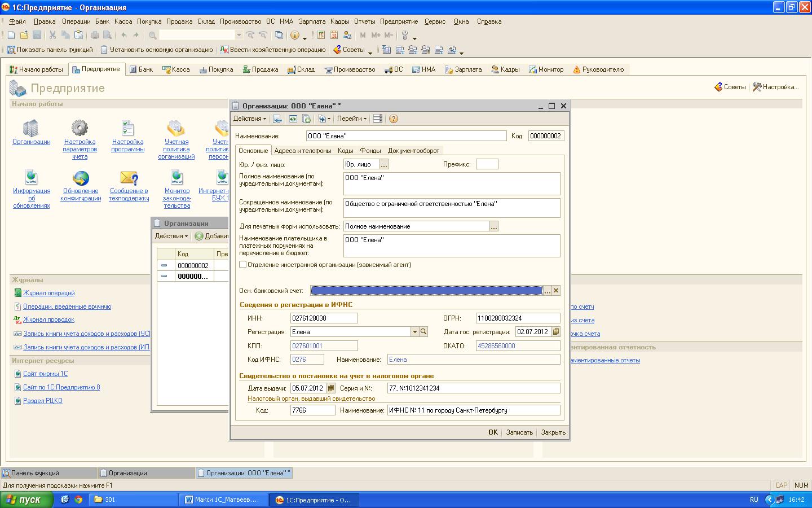This screenshot has height=508, width=812.
Task: Switch to Макси 1С_Матвеев Word taskbar item
Action: [x=223, y=500]
